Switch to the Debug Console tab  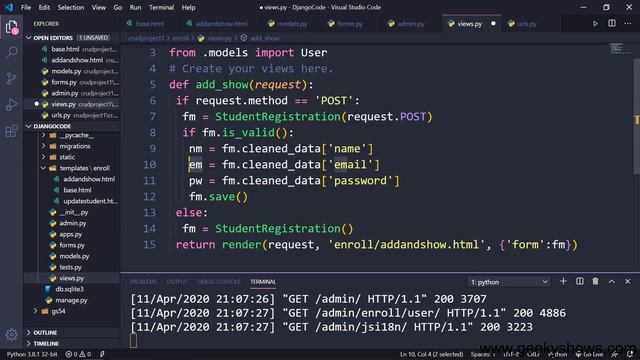(x=218, y=282)
